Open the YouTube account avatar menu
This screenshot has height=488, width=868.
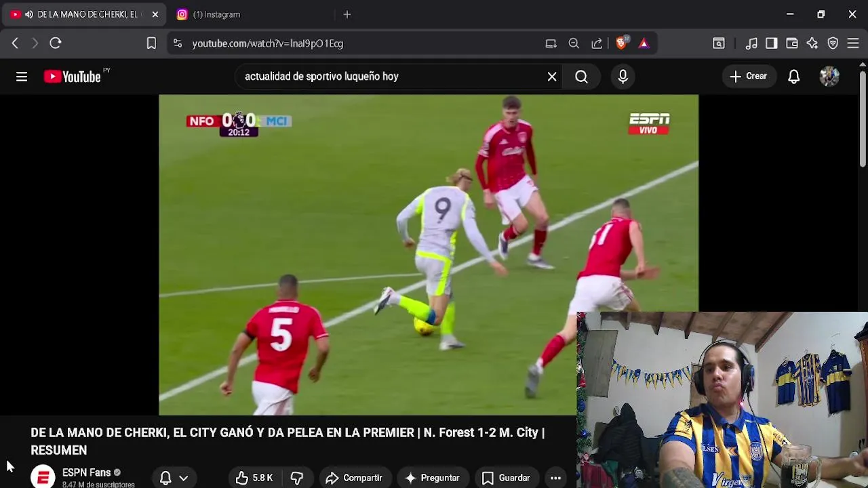pos(829,76)
